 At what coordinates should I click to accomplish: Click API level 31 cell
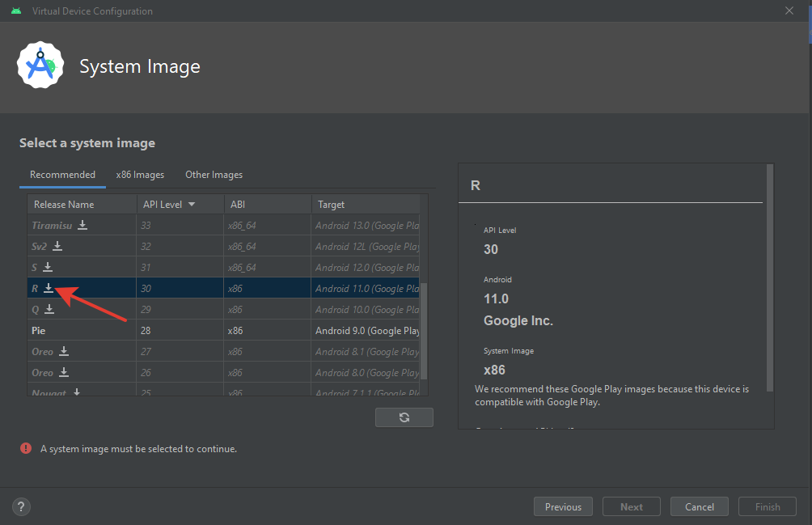pos(180,267)
